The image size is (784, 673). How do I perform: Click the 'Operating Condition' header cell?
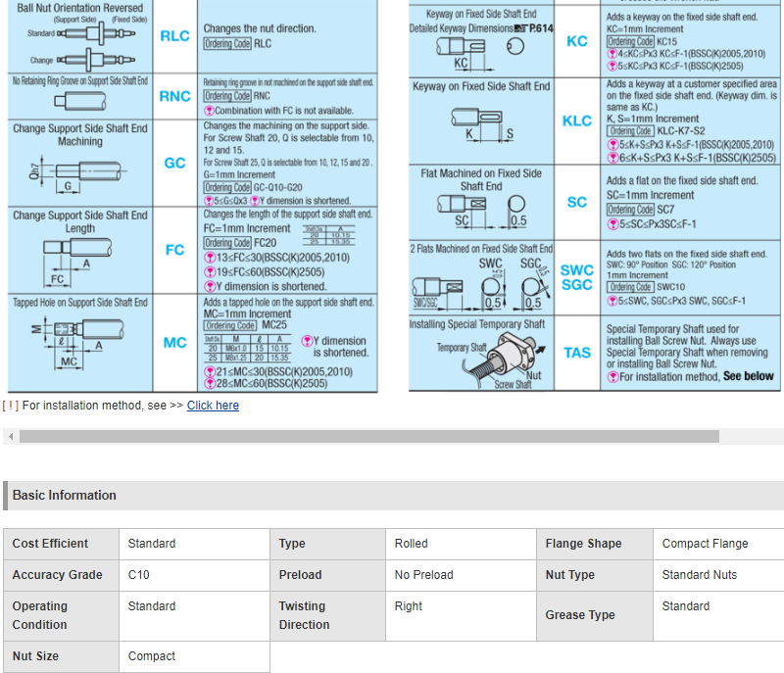coord(61,616)
